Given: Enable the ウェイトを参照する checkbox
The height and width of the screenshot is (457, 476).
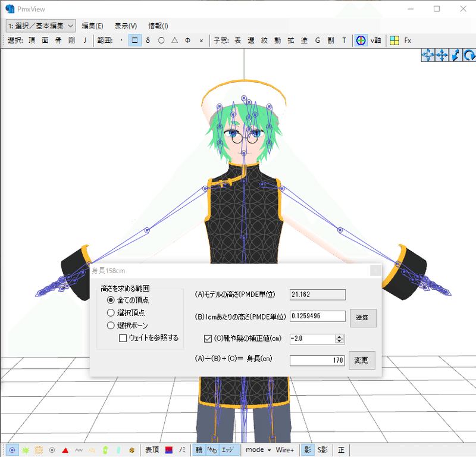Looking at the screenshot, I should click(123, 338).
